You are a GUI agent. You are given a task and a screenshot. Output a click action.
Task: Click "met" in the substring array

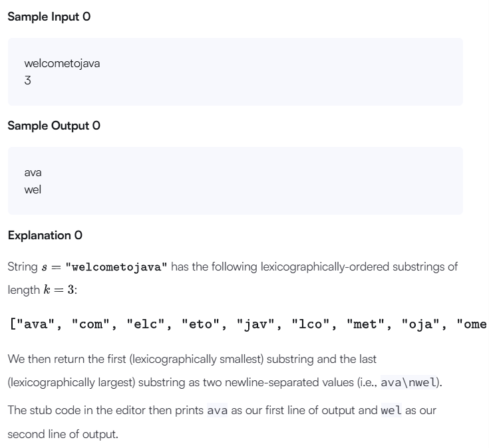click(365, 324)
